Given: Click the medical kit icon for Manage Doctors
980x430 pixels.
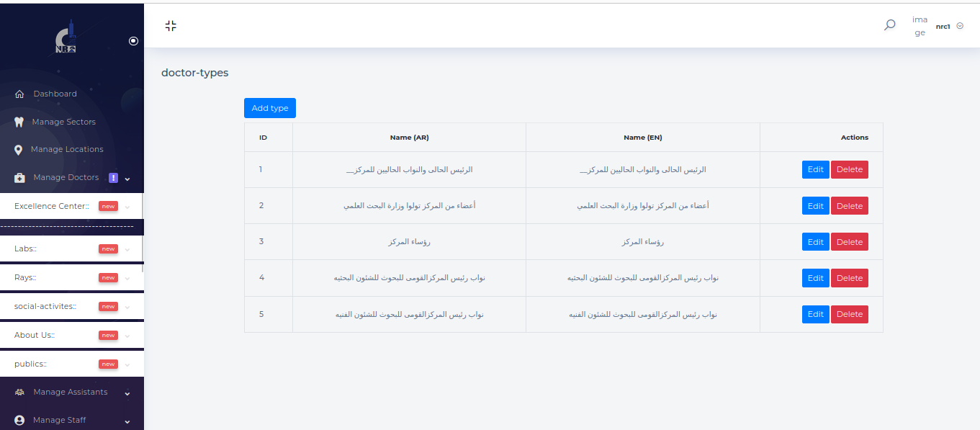Looking at the screenshot, I should (x=19, y=178).
